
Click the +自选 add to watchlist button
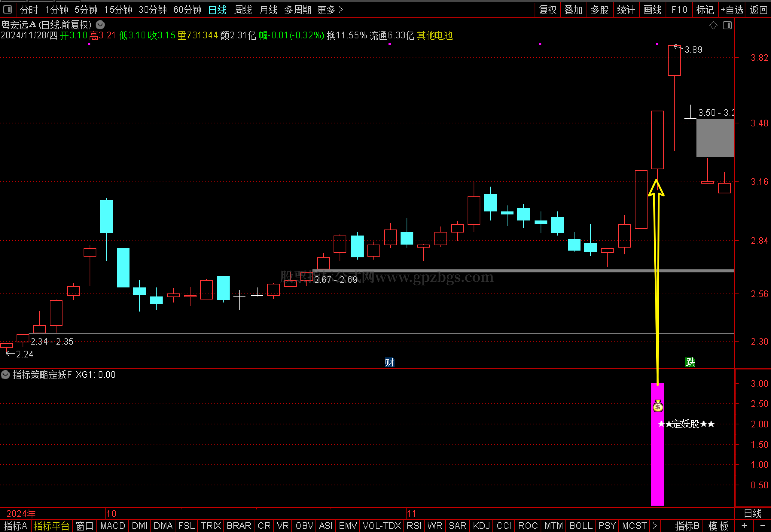[x=732, y=10]
